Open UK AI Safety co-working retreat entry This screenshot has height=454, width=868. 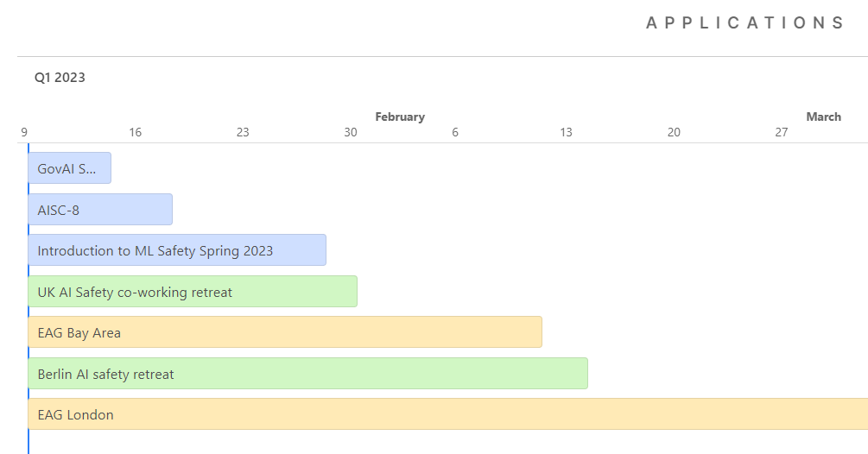[x=192, y=292]
